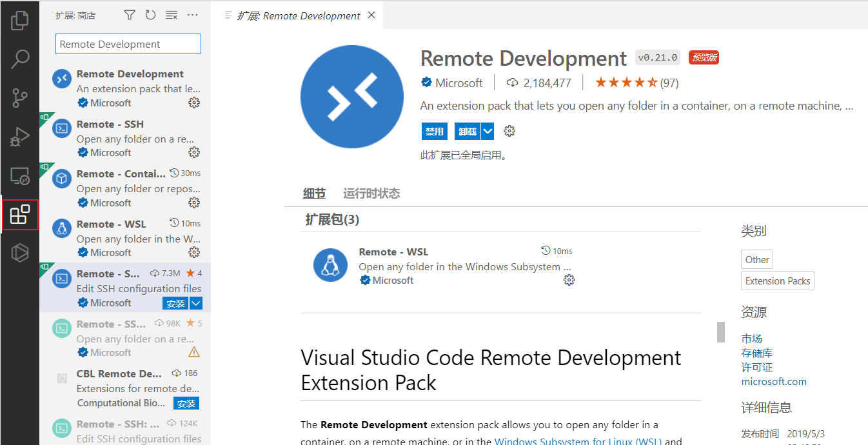Open Windows Subsystem for Linux (WSL) link

[x=578, y=441]
